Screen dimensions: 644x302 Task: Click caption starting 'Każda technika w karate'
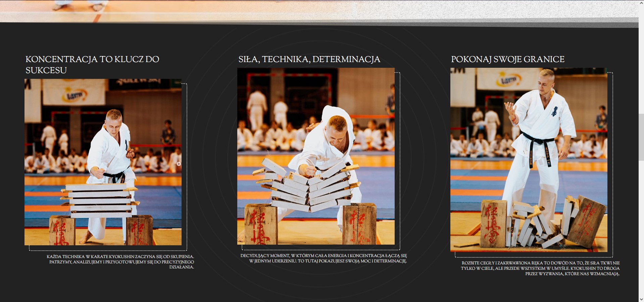pos(120,262)
